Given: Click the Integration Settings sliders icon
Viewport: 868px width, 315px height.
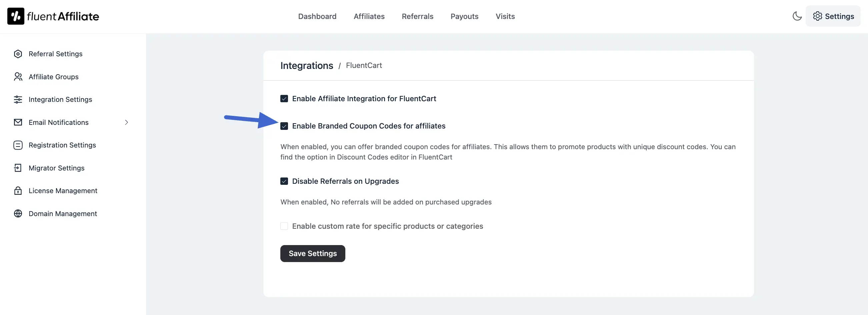Looking at the screenshot, I should pyautogui.click(x=18, y=100).
